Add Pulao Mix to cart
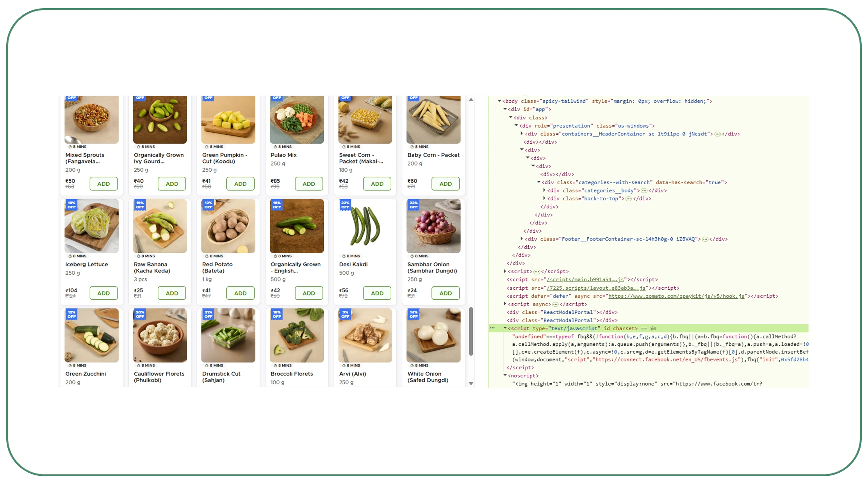 coord(309,184)
